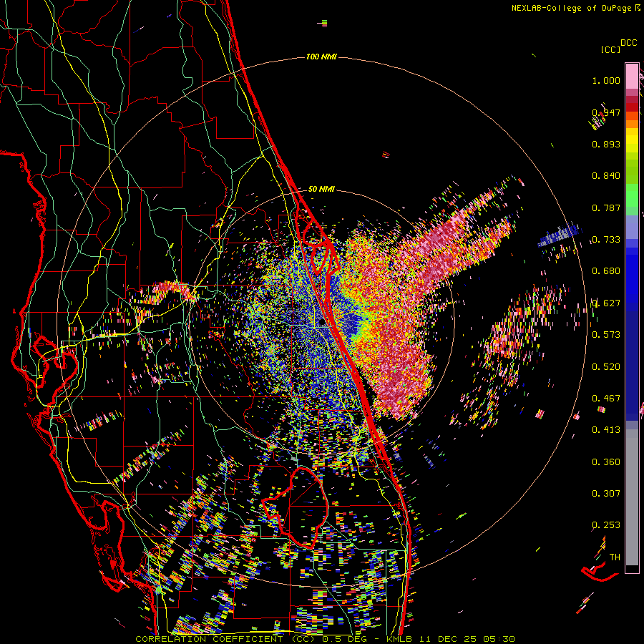The height and width of the screenshot is (644, 644).
Task: Click the 0.680 scale value
Action: point(606,271)
